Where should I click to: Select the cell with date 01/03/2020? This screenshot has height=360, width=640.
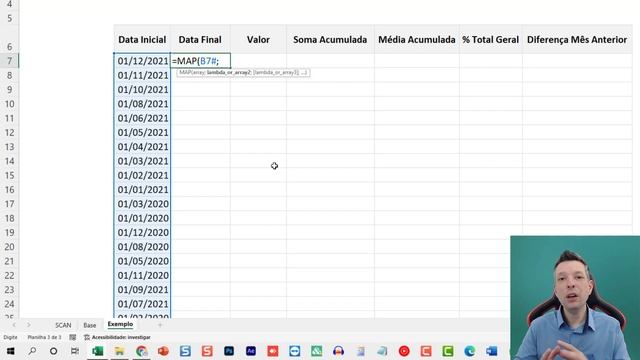[x=142, y=204]
